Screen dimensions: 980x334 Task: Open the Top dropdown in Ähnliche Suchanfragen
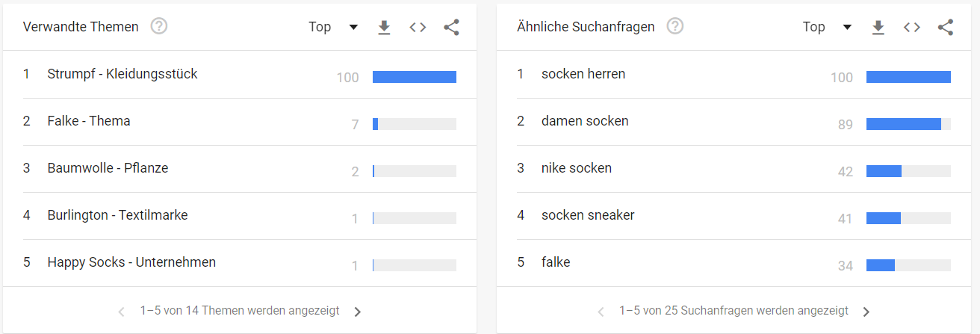[828, 27]
